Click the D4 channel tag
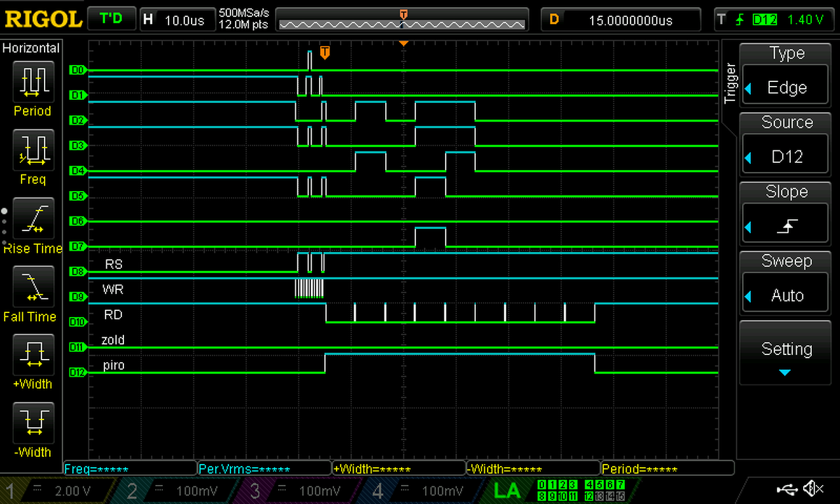840x504 pixels. (77, 171)
